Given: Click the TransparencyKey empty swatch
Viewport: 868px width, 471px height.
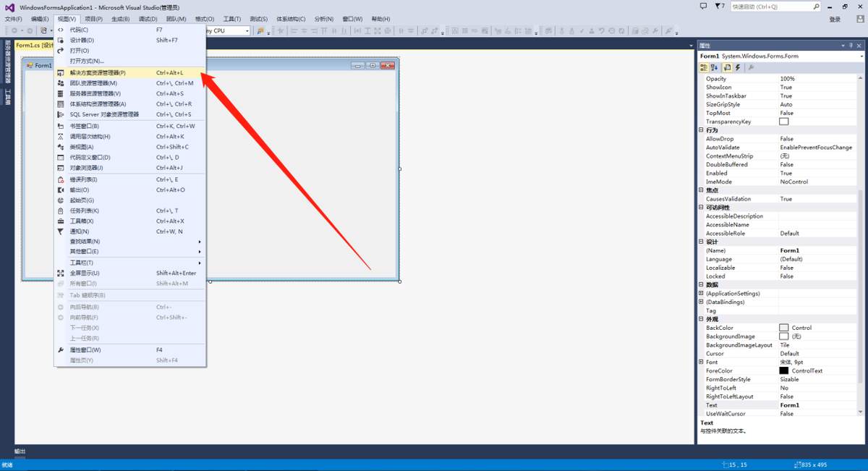Looking at the screenshot, I should coord(784,122).
